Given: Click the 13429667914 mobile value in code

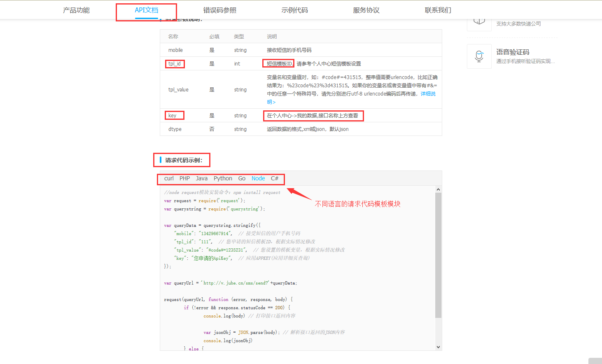Looking at the screenshot, I should click(214, 233).
